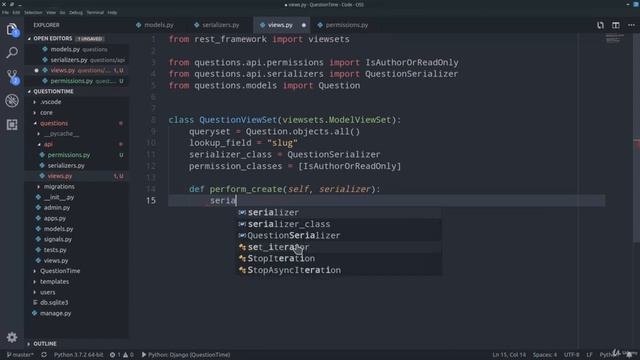The image size is (640, 360).
Task: Collapse the Open Editors section
Action: coord(52,38)
